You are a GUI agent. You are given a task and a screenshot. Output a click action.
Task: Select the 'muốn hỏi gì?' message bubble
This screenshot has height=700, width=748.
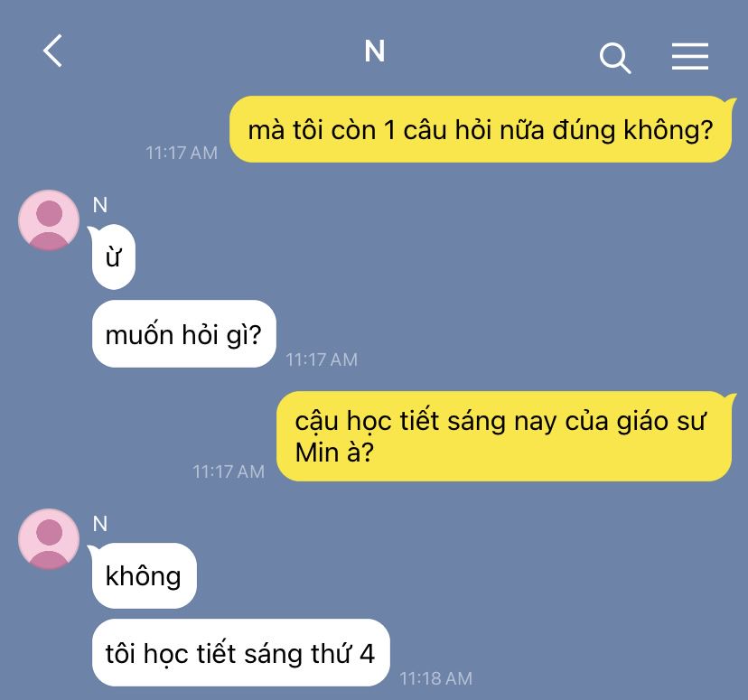[183, 334]
